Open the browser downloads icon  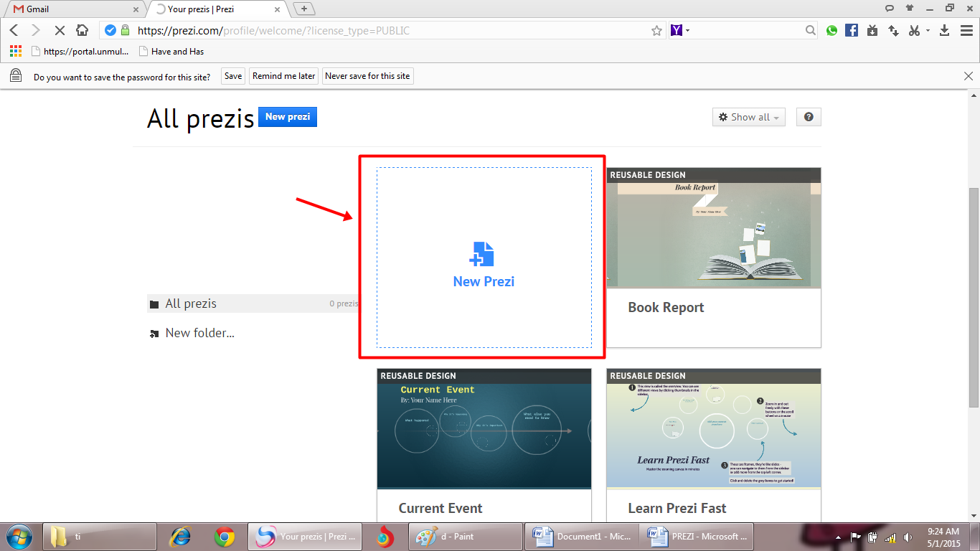tap(945, 30)
